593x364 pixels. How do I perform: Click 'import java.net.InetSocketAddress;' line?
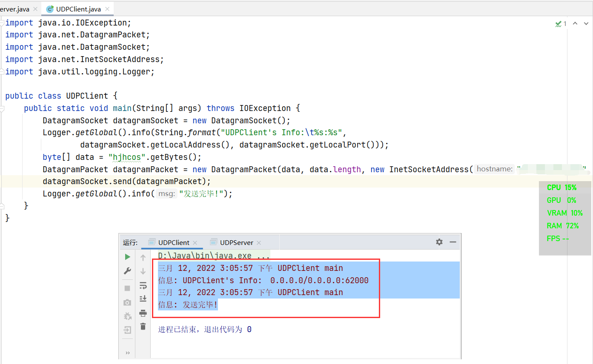pyautogui.click(x=85, y=60)
